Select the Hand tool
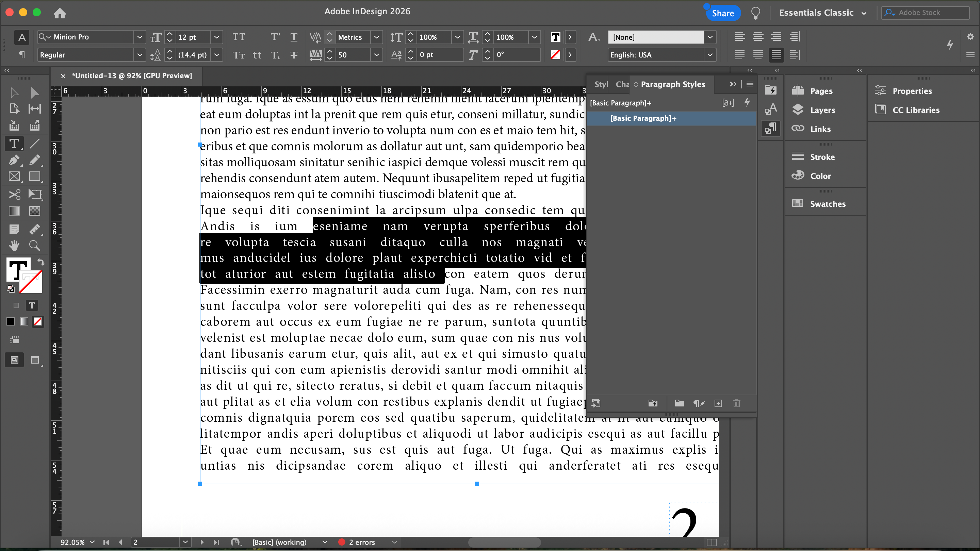The height and width of the screenshot is (551, 980). [x=14, y=246]
